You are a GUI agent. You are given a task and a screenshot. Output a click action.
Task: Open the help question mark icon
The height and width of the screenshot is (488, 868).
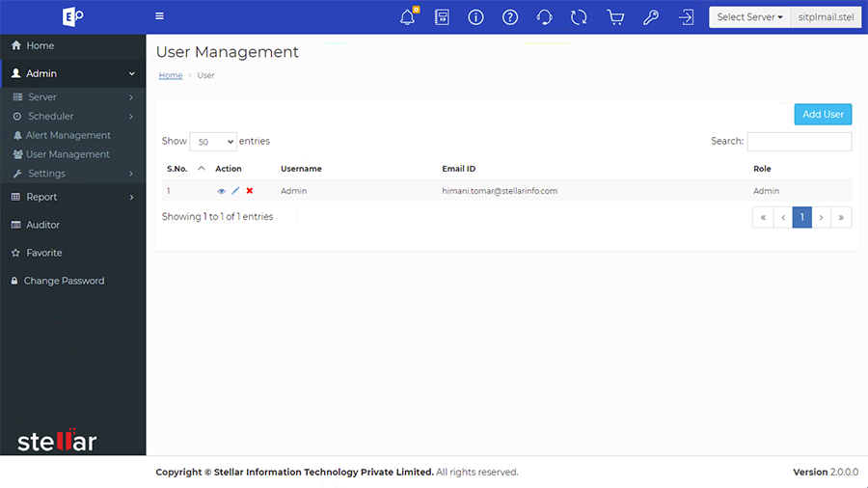click(510, 17)
